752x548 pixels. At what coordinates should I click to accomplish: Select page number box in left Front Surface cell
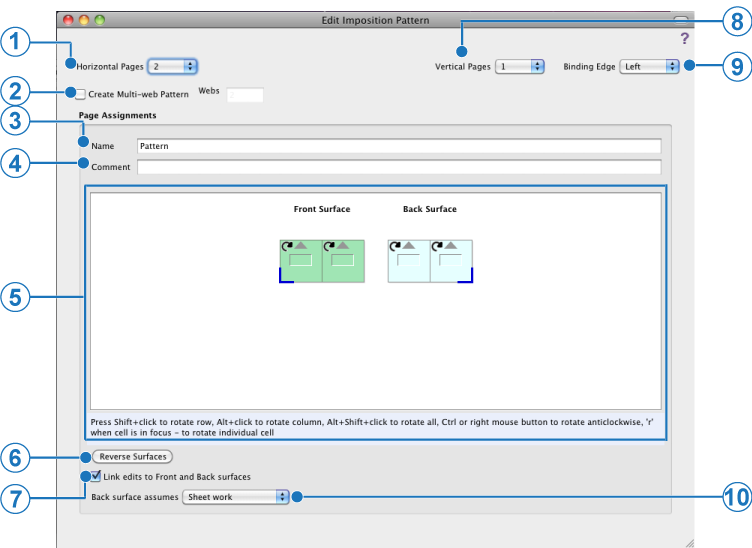pos(300,261)
